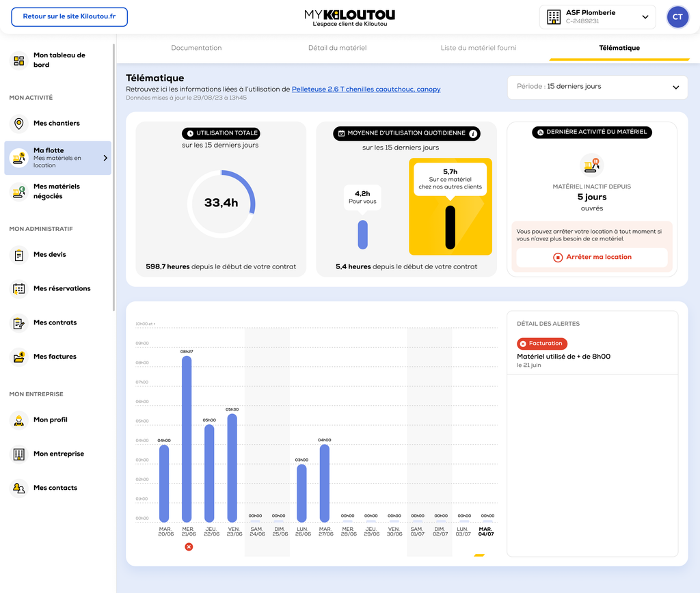
Task: Expand Ma flotte submenu chevron
Action: [x=105, y=158]
